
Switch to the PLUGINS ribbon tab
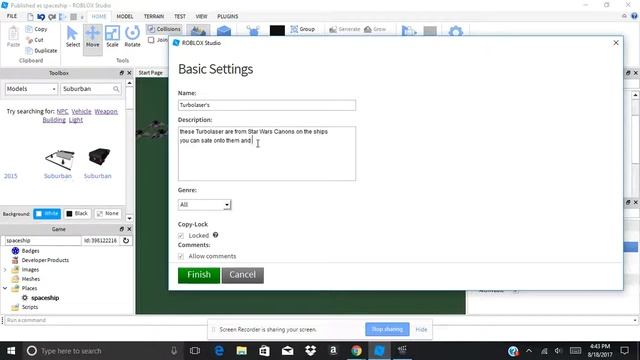pyautogui.click(x=227, y=16)
